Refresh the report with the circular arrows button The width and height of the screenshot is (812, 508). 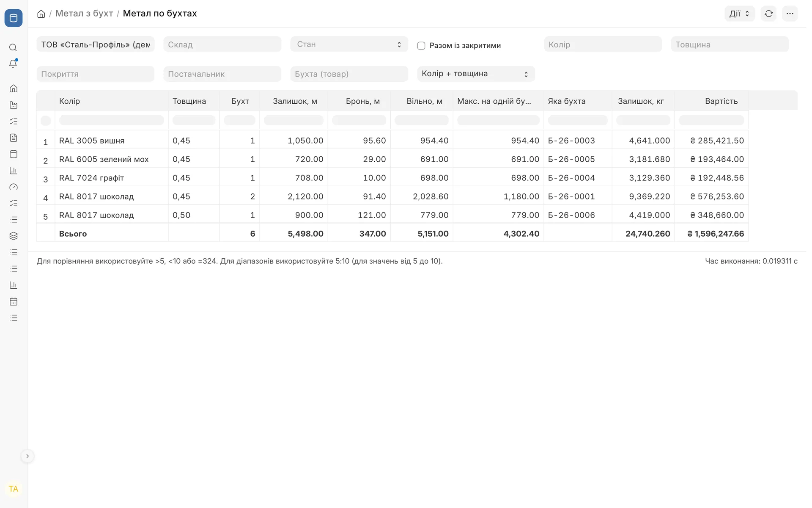click(768, 14)
